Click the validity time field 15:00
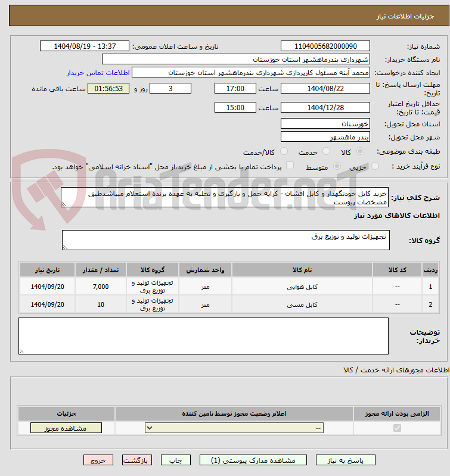The image size is (450, 476). click(235, 107)
